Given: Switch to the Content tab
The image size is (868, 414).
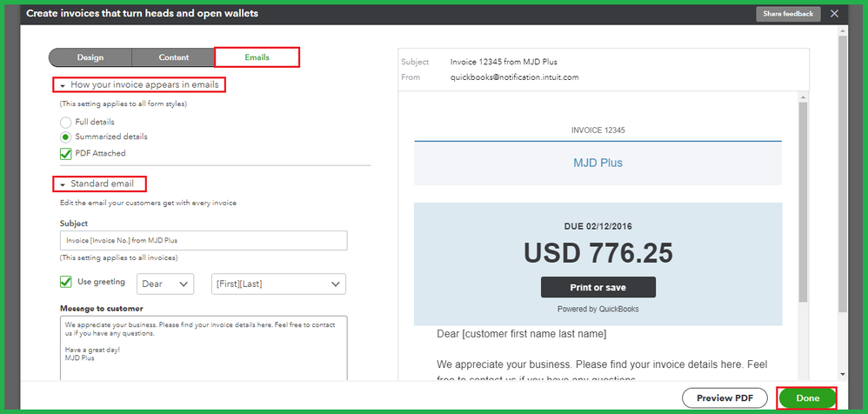Looking at the screenshot, I should pos(174,57).
